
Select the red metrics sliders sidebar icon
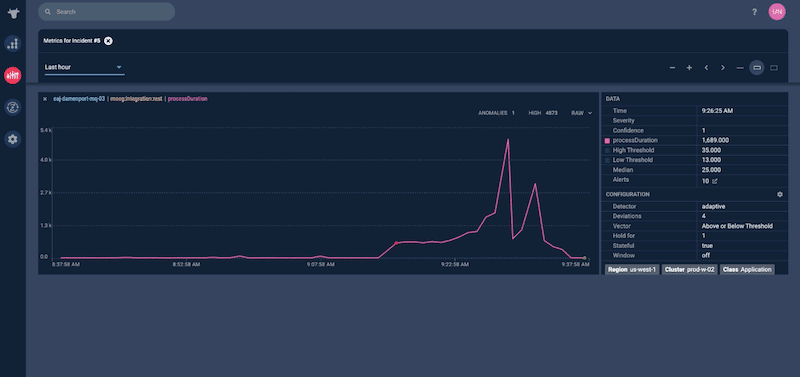click(13, 76)
